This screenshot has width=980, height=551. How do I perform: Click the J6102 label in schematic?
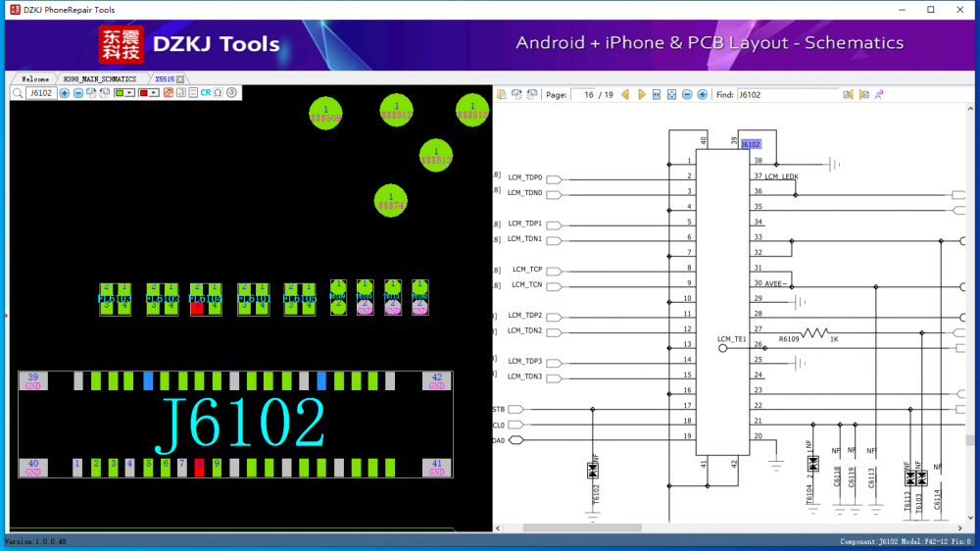pos(751,144)
